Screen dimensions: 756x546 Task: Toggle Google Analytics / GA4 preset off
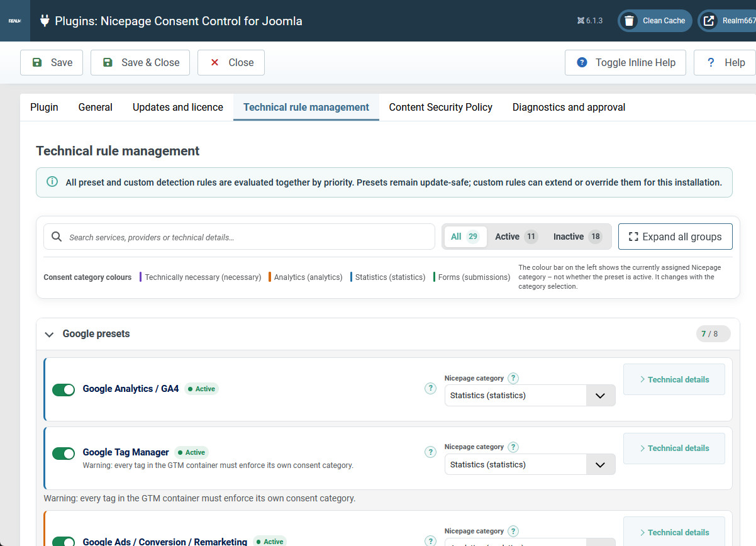click(64, 390)
